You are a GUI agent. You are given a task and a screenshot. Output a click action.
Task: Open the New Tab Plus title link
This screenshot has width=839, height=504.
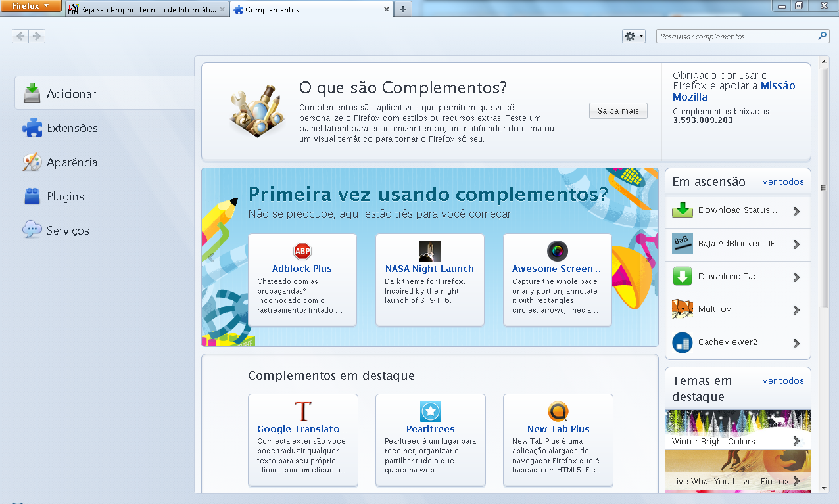click(558, 428)
